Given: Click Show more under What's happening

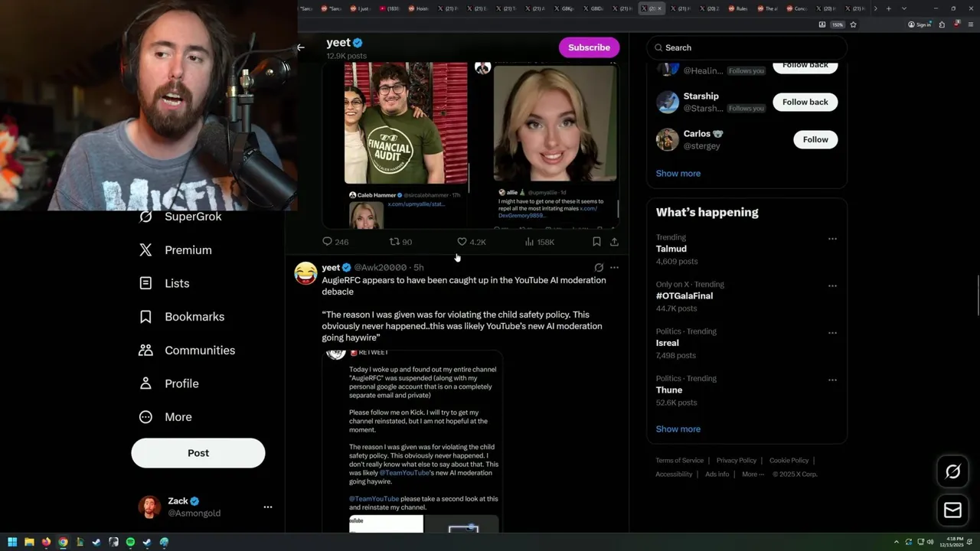Looking at the screenshot, I should pyautogui.click(x=678, y=429).
